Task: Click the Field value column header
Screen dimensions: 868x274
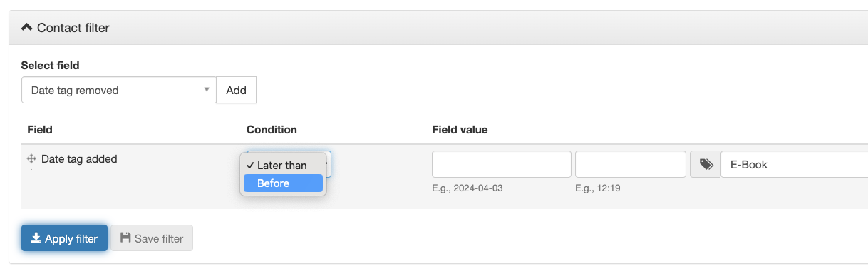Action: 460,130
